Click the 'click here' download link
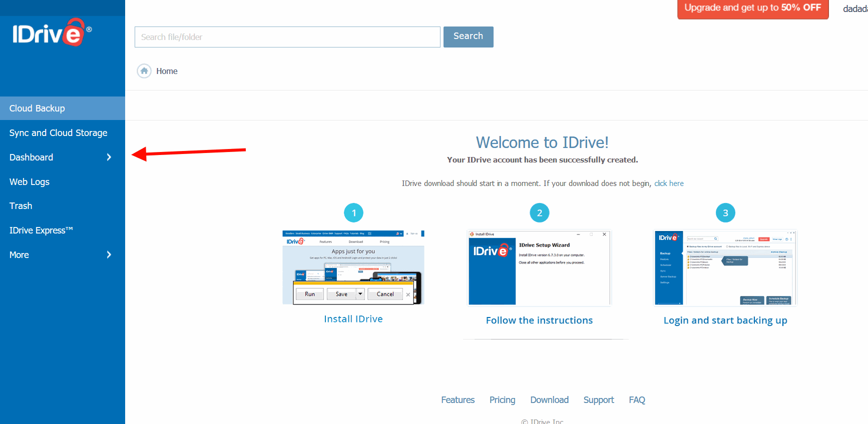The image size is (868, 424). [669, 183]
